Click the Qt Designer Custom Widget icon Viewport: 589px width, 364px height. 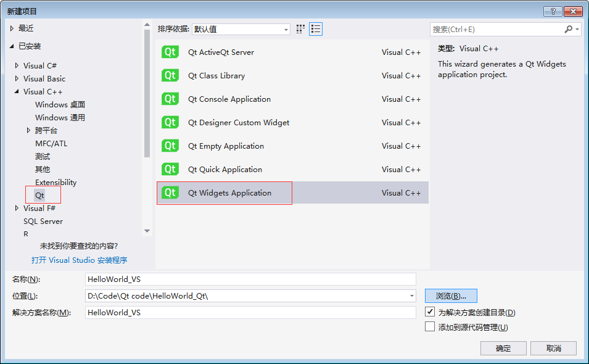pos(170,122)
